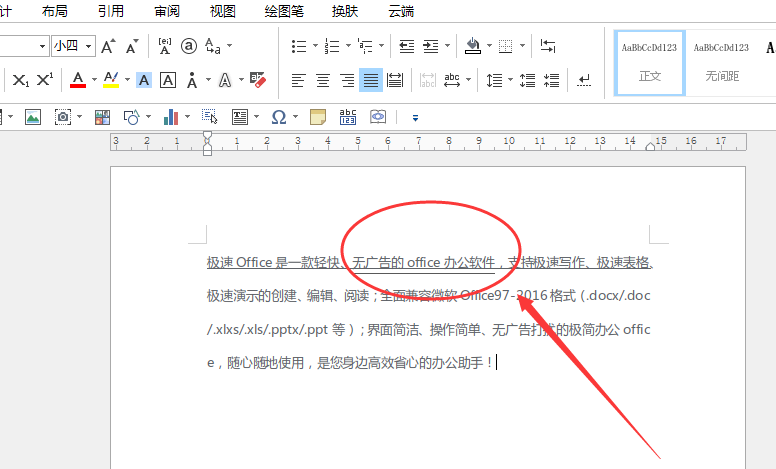
Task: Shrink the font size
Action: (x=132, y=47)
